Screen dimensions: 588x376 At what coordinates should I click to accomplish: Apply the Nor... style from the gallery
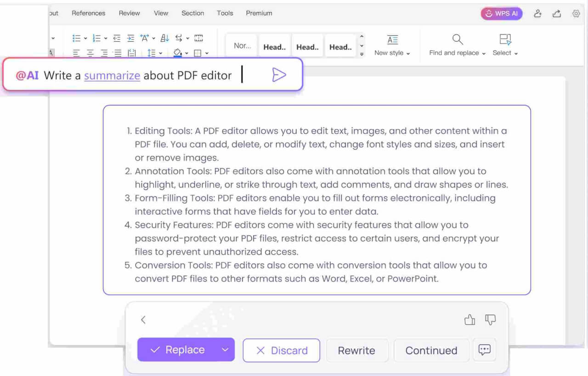pyautogui.click(x=242, y=46)
